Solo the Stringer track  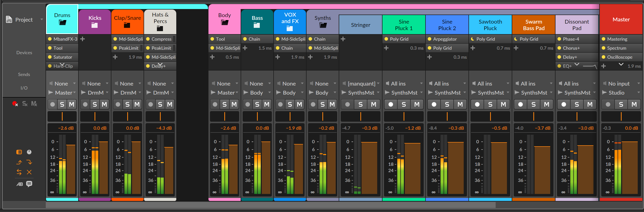pyautogui.click(x=361, y=104)
